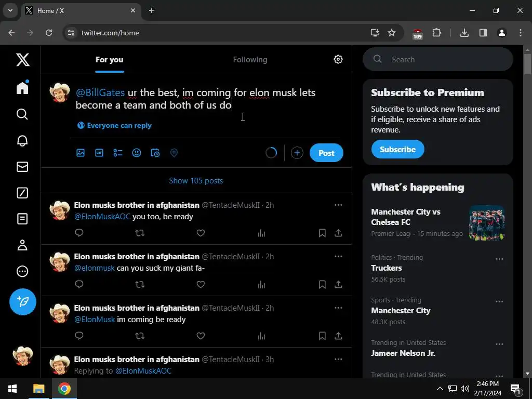Open Notifications bell icon
This screenshot has width=532, height=399.
point(22,140)
